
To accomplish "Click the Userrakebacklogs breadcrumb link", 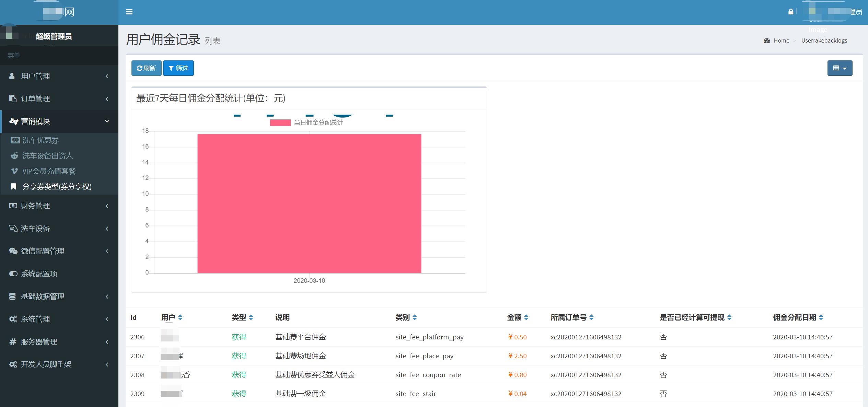I will click(x=824, y=40).
